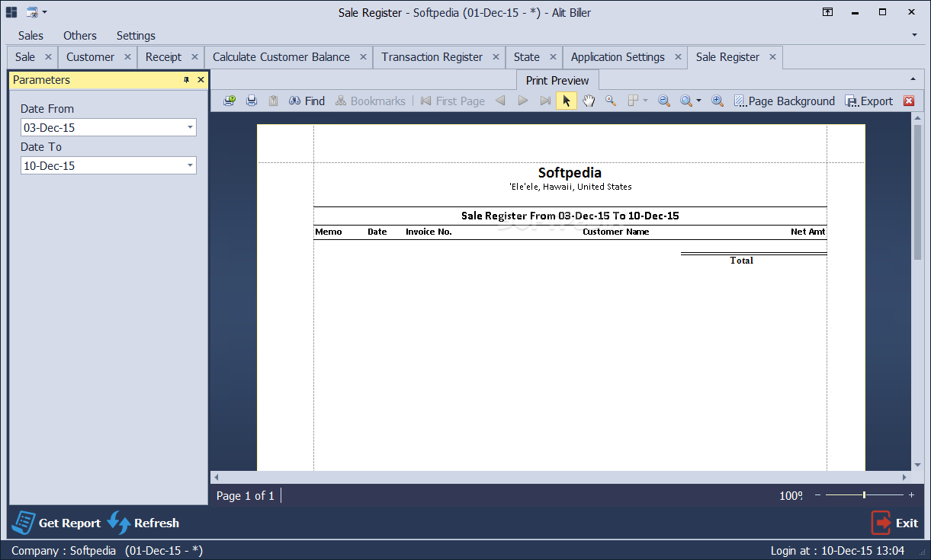Click the Print icon in preview toolbar
The width and height of the screenshot is (931, 560).
point(252,101)
